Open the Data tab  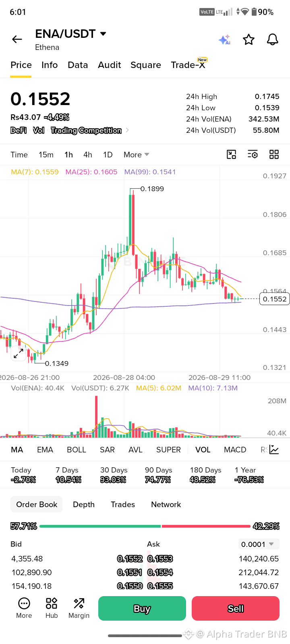coord(78,65)
